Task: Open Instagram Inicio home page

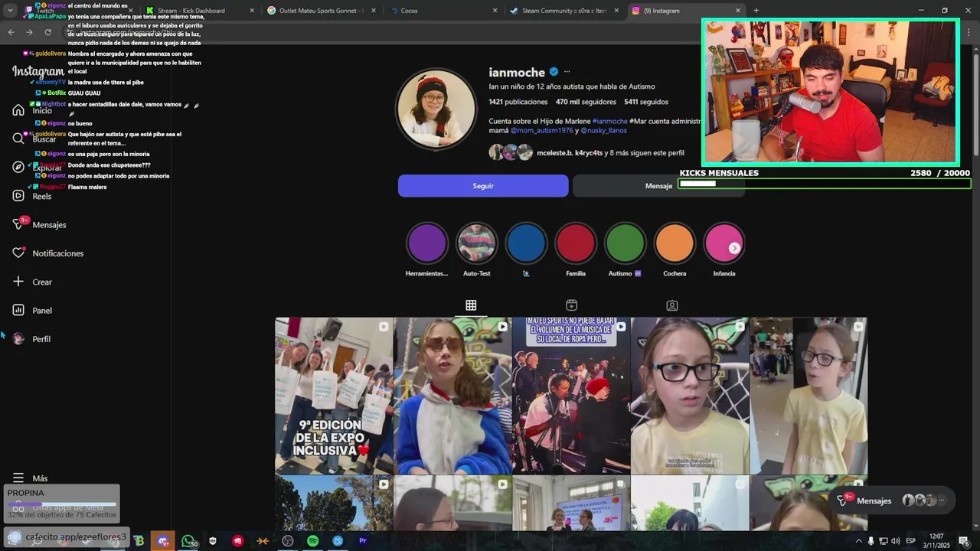Action: click(x=32, y=110)
